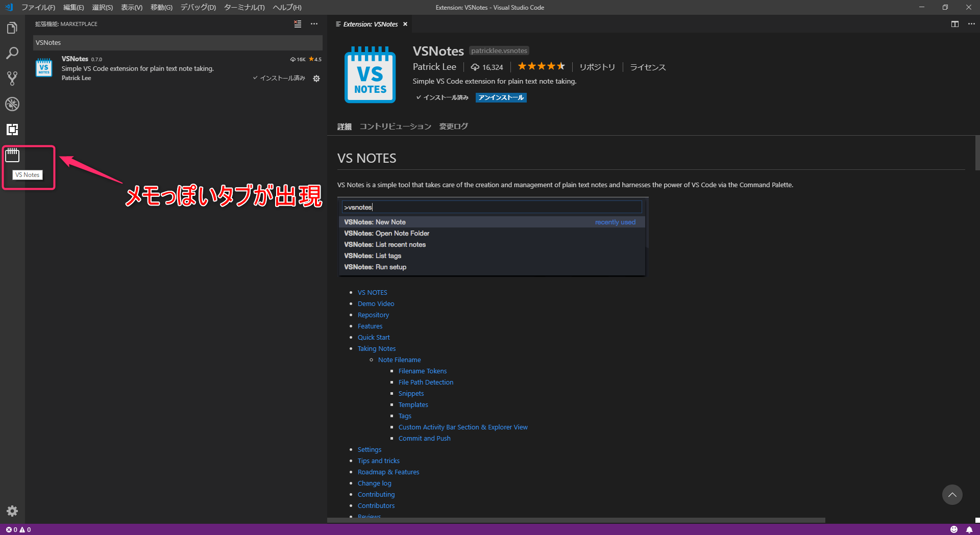Click the File Path Detection link
The width and height of the screenshot is (980, 535).
pos(426,383)
